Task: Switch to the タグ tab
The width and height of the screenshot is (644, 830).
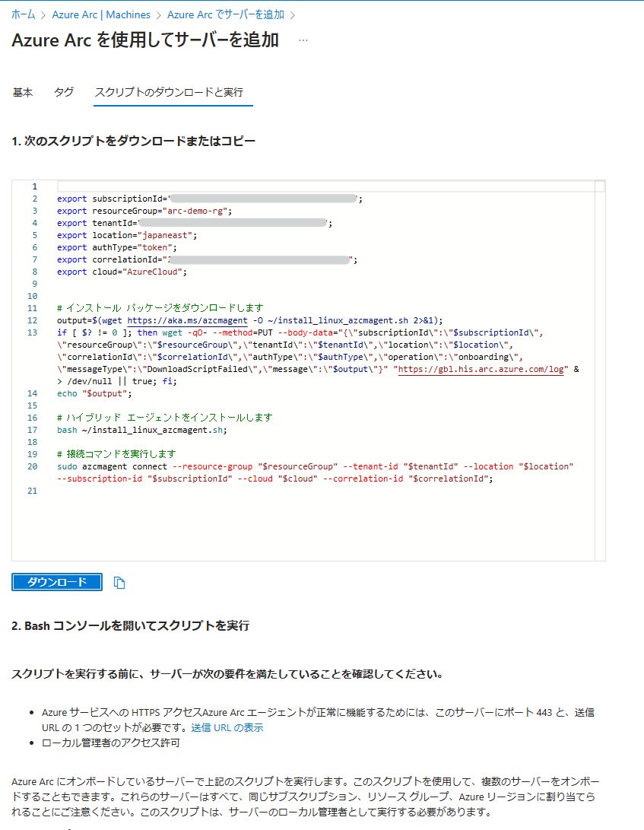Action: tap(64, 92)
